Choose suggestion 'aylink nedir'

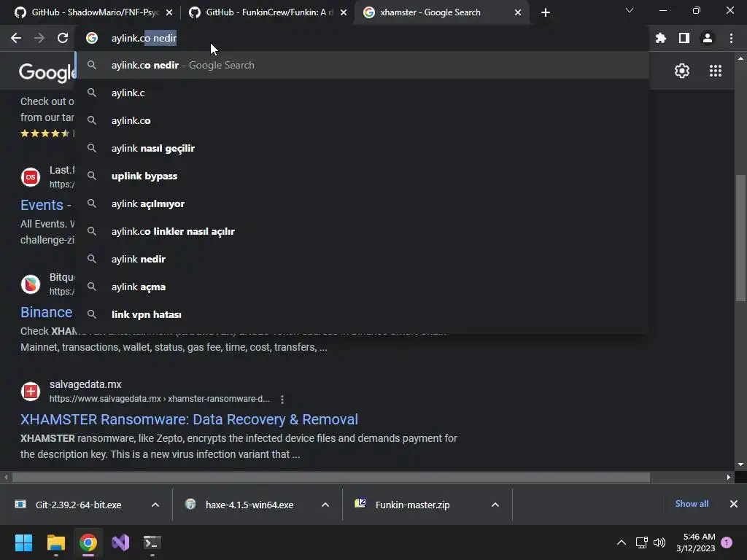(x=363, y=259)
